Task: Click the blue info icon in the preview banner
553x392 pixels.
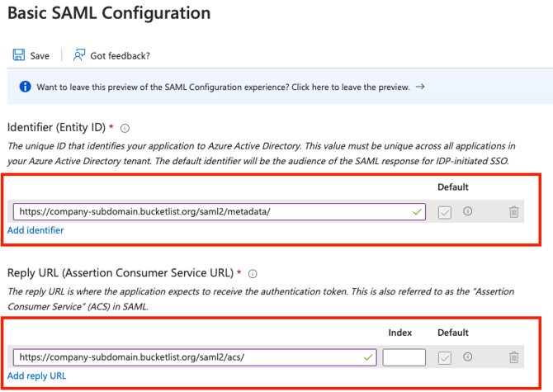Action: pyautogui.click(x=25, y=87)
